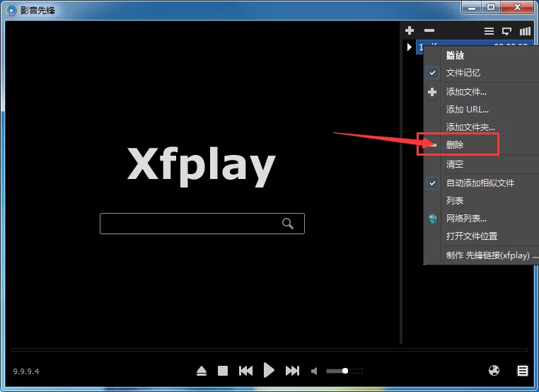The width and height of the screenshot is (539, 392).
Task: Click the plus icon above the playlist
Action: point(410,30)
